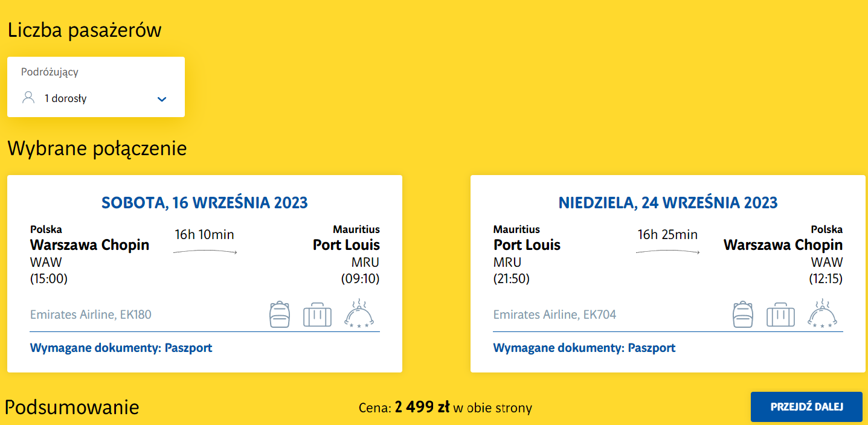The image size is (868, 425).
Task: Click the Podróżujący field label
Action: (50, 72)
